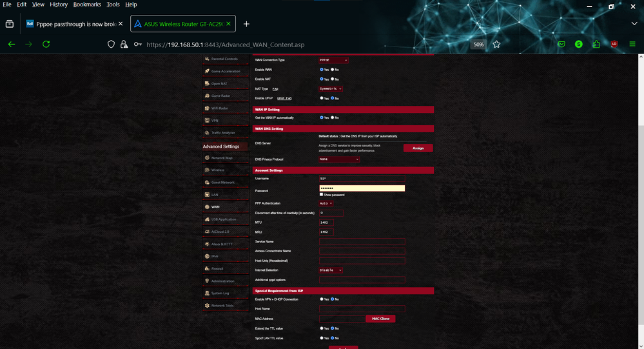Set Spoof LAN TTL value to Yes

pos(322,338)
